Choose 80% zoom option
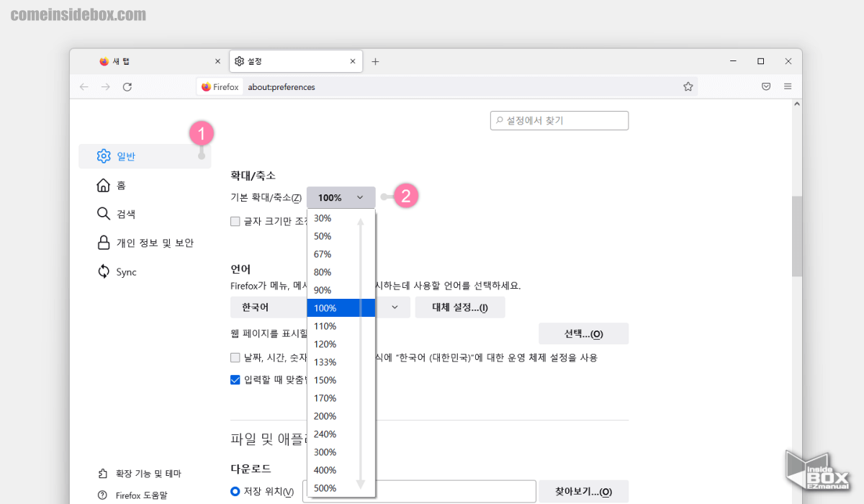 pos(341,272)
